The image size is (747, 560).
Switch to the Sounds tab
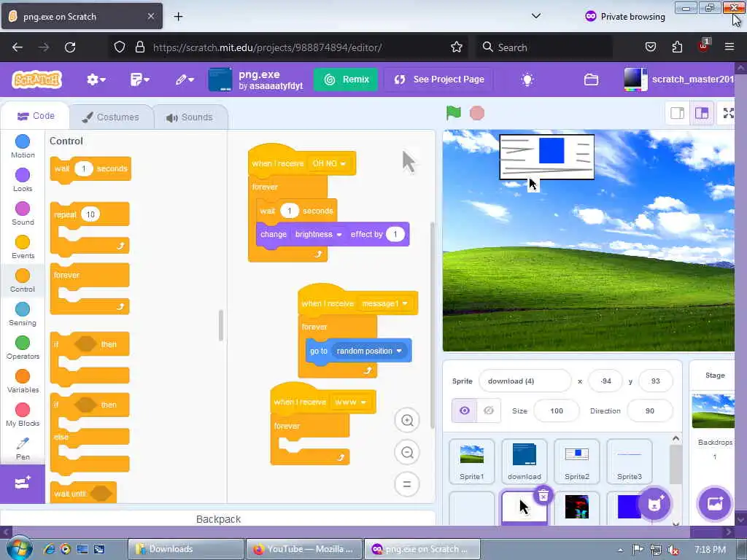pyautogui.click(x=190, y=117)
